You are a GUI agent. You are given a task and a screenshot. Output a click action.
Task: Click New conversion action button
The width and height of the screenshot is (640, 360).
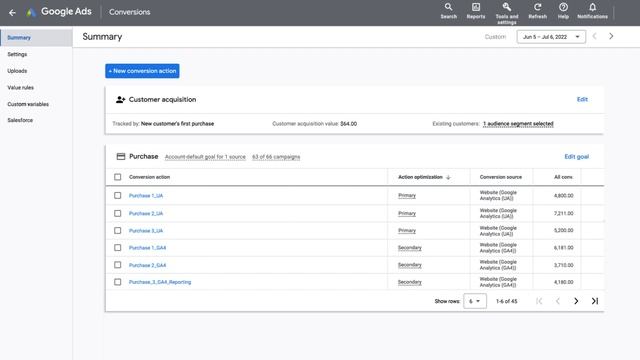tap(142, 71)
